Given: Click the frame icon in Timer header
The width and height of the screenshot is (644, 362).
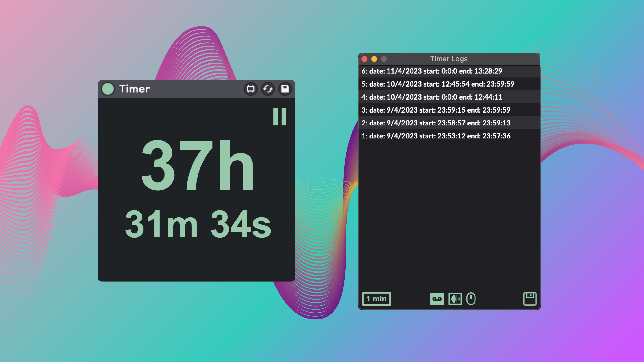Looking at the screenshot, I should click(x=250, y=89).
